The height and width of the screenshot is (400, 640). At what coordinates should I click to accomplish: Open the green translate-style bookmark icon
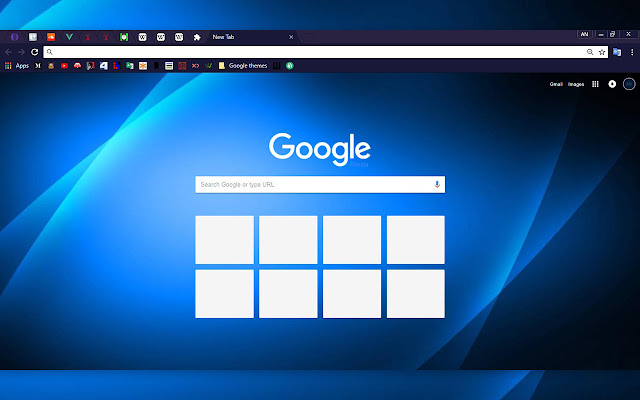[130, 65]
